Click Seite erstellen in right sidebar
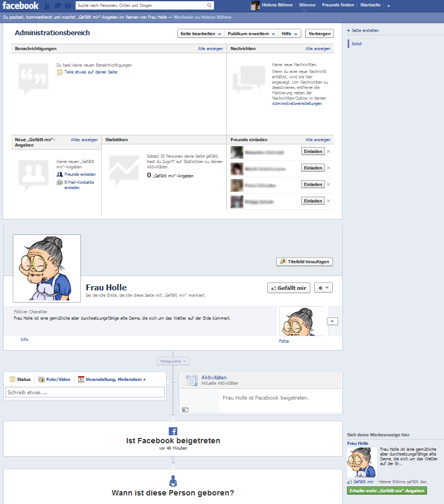The height and width of the screenshot is (504, 444). (363, 30)
